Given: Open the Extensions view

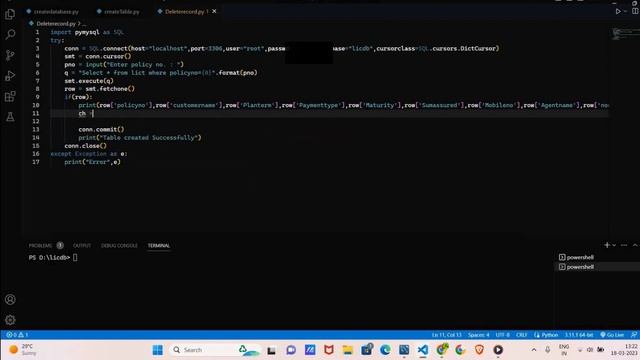Looking at the screenshot, I should pyautogui.click(x=10, y=97).
